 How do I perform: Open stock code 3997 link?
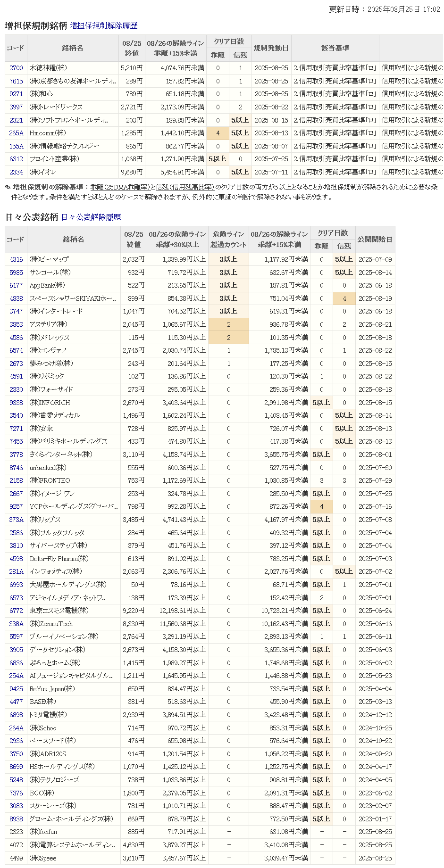(16, 107)
